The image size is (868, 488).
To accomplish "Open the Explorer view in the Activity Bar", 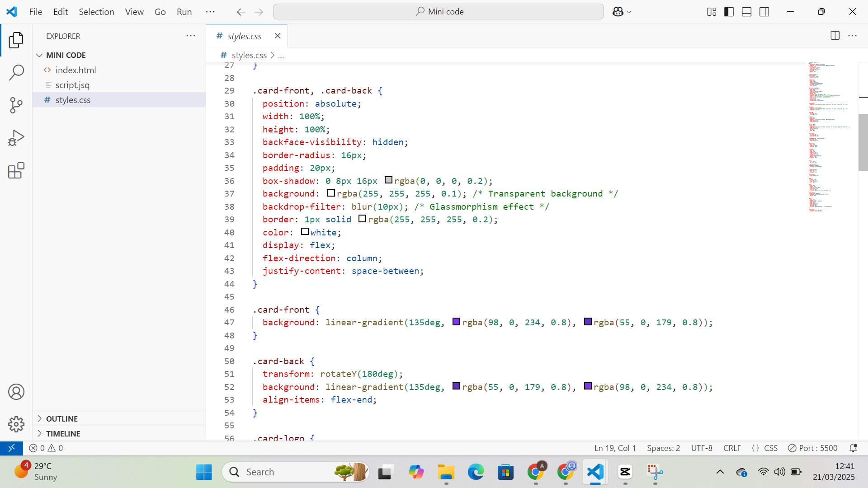I will pos(16,40).
